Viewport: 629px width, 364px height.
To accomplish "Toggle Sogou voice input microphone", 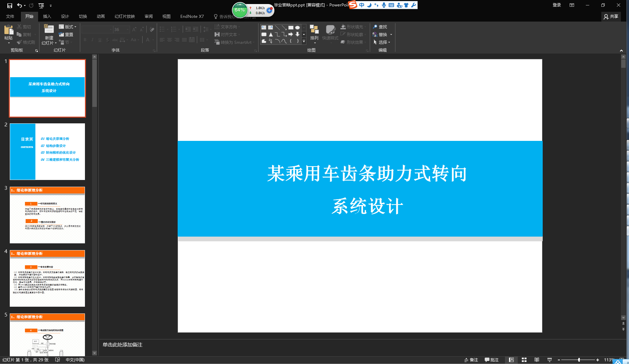I will 384,5.
